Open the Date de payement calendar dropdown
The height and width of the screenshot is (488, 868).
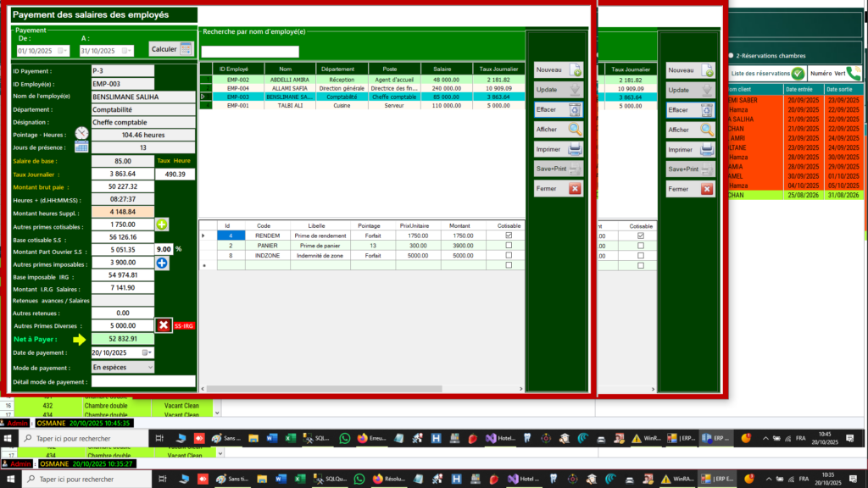pyautogui.click(x=147, y=352)
